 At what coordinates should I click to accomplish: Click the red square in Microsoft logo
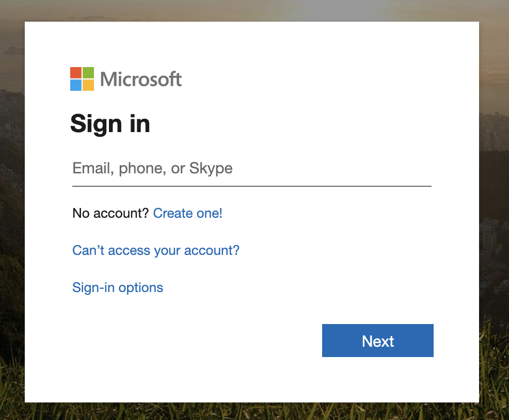coord(76,73)
